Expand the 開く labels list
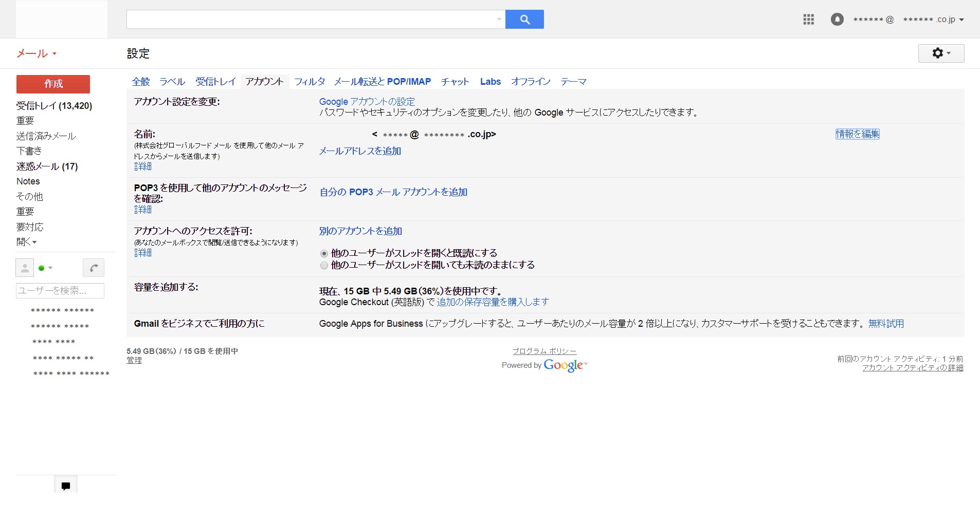Image resolution: width=980 pixels, height=524 pixels. (26, 242)
